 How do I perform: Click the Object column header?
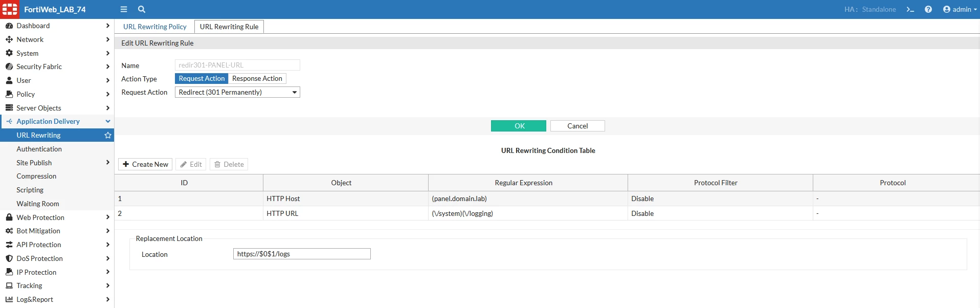tap(346, 183)
